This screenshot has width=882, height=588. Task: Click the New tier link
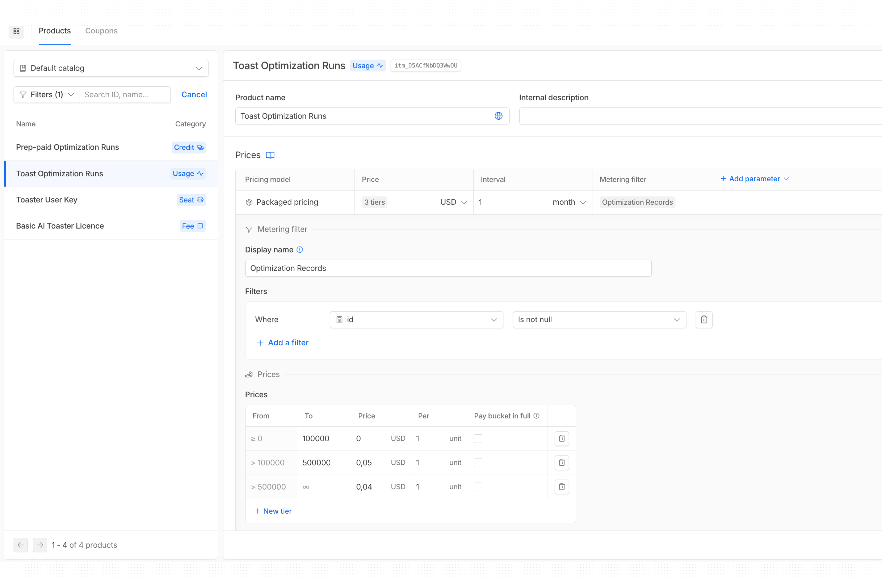coord(273,511)
